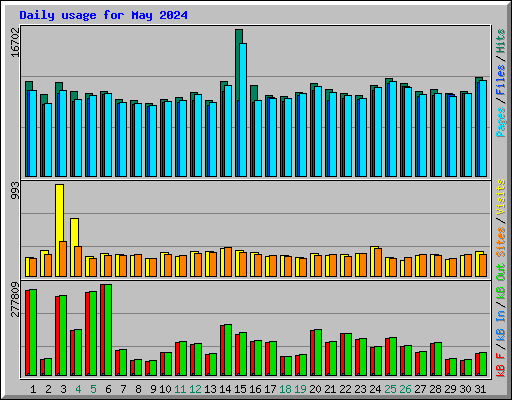Click green weekend day 11 label
The image size is (512, 400).
coord(180,389)
